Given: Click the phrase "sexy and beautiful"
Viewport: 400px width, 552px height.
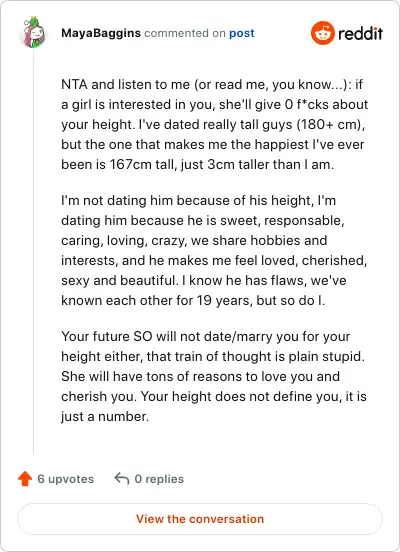Looking at the screenshot, I should click(118, 281).
